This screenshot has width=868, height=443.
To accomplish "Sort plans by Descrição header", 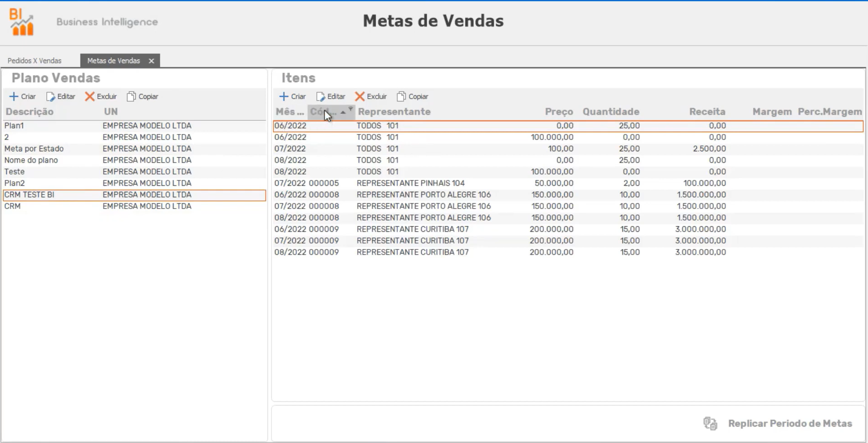I will [x=30, y=112].
